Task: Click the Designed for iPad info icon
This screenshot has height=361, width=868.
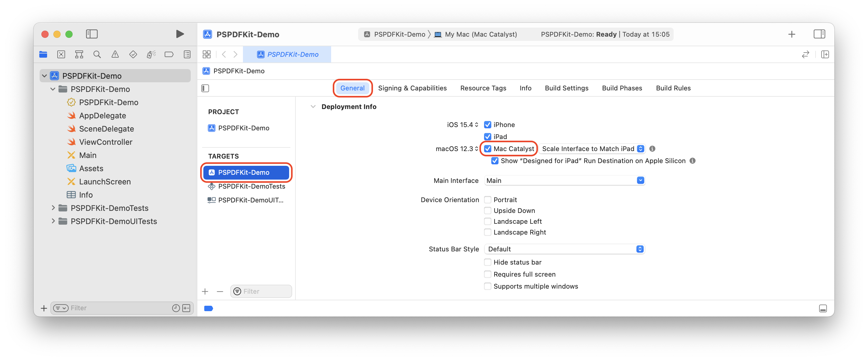Action: [x=692, y=161]
